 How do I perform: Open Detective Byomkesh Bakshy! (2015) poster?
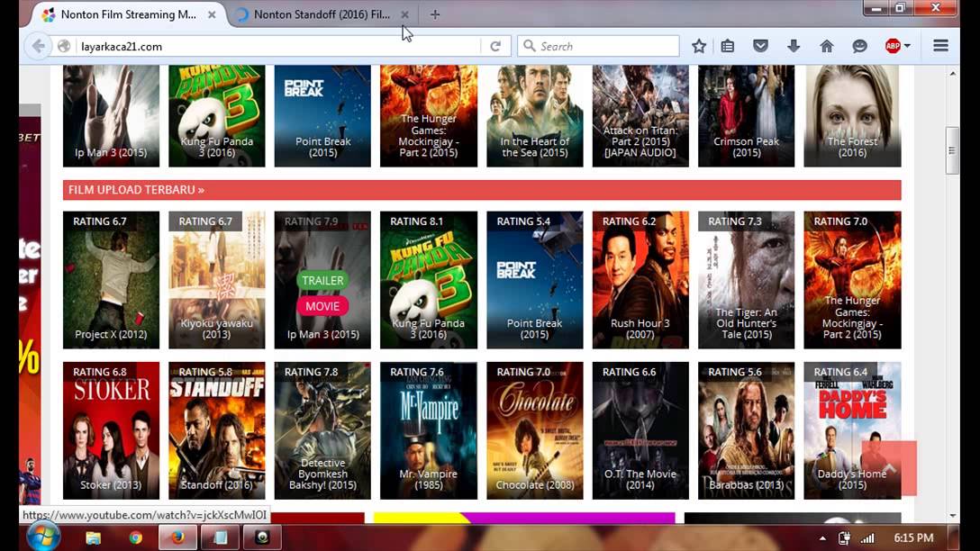point(322,430)
